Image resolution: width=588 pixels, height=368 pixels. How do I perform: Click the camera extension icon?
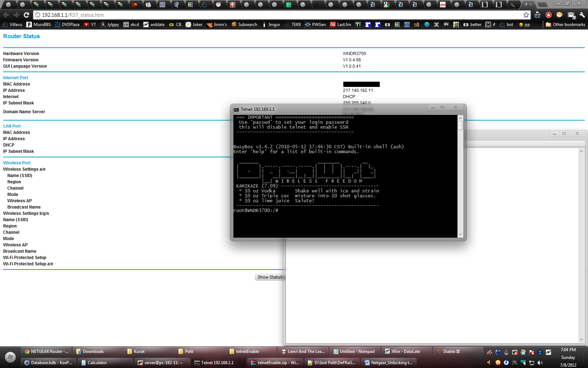[x=537, y=15]
